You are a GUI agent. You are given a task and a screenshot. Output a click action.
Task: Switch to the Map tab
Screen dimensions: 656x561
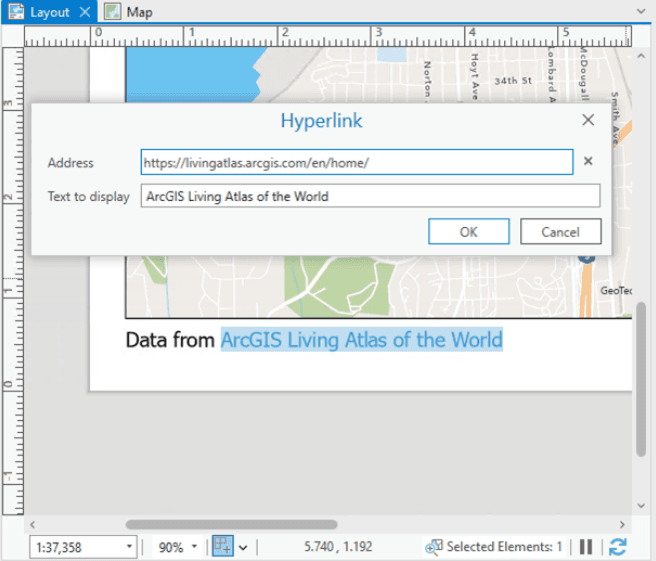129,12
